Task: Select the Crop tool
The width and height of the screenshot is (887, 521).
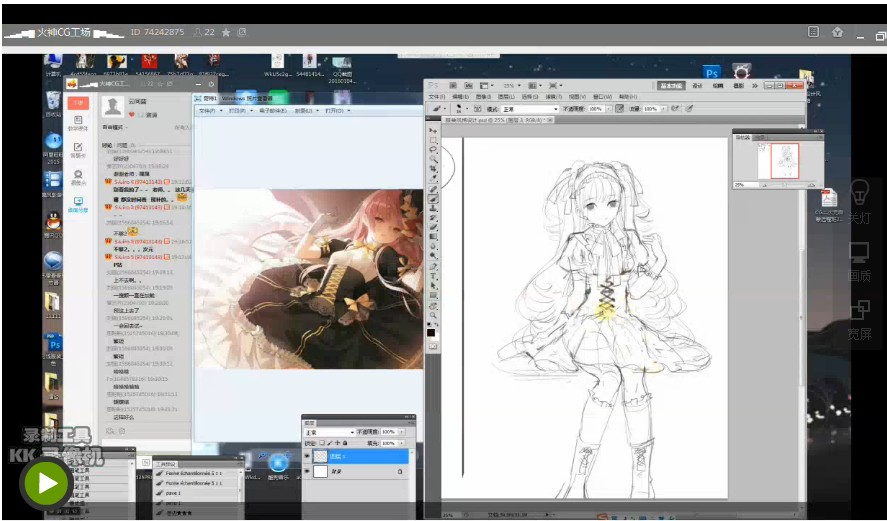Action: 434,169
